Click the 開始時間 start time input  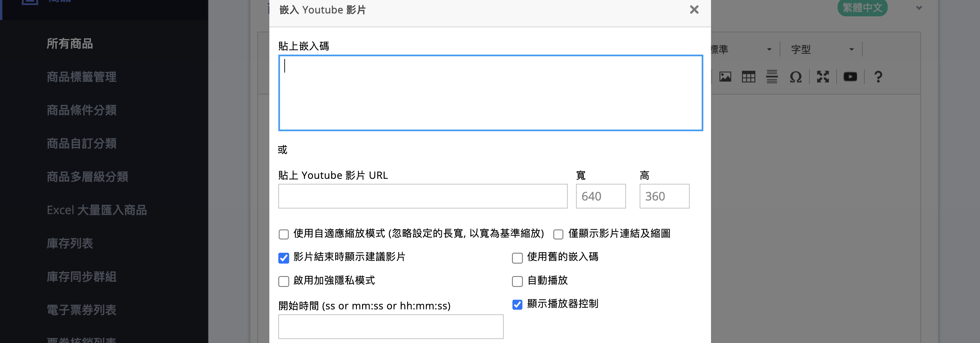click(x=391, y=327)
